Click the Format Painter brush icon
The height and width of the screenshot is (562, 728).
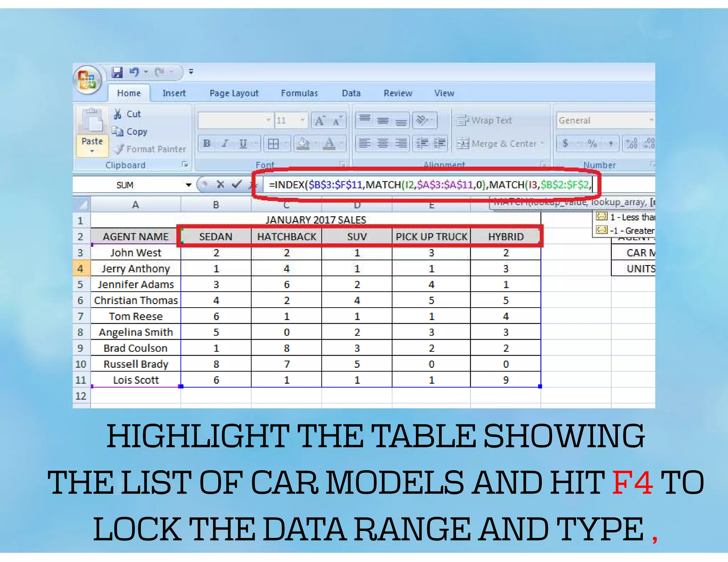point(119,149)
